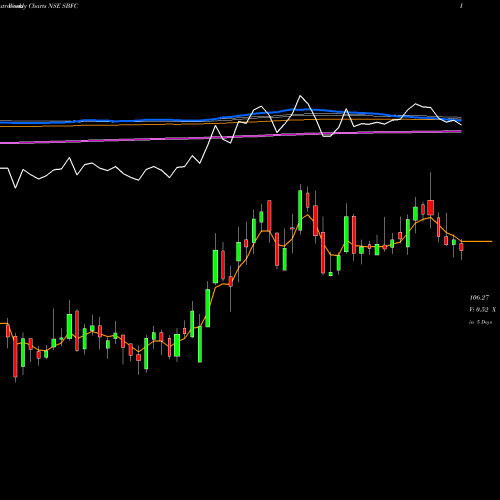500x500 pixels.
Task: Click the 'V: 0.52 X' volume text
Action: coord(482,310)
